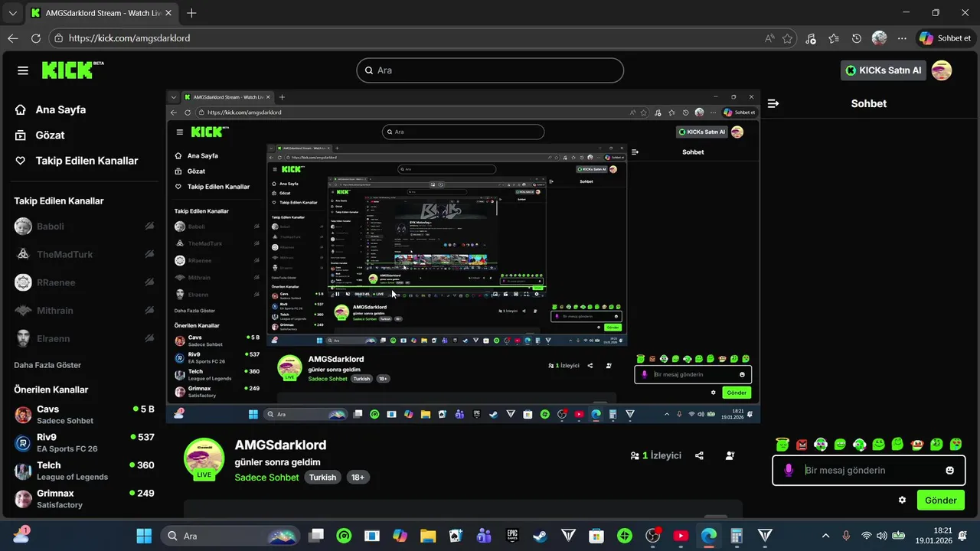This screenshot has height=551, width=980.
Task: Insert the angry red emote
Action: (802, 444)
